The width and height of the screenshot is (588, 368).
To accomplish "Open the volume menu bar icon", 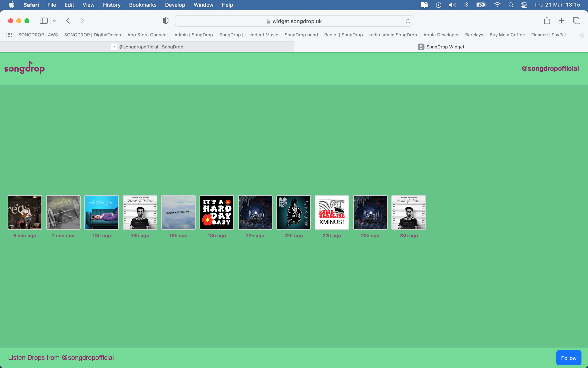I will (x=452, y=5).
